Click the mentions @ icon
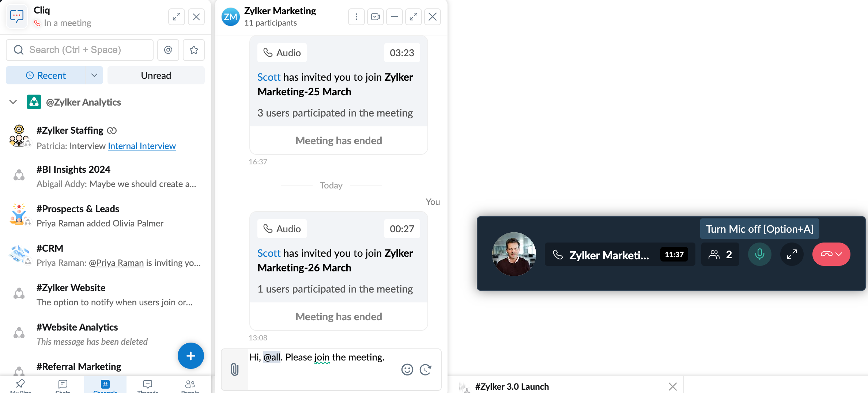Screen dimensions: 868x393 (x=168, y=50)
